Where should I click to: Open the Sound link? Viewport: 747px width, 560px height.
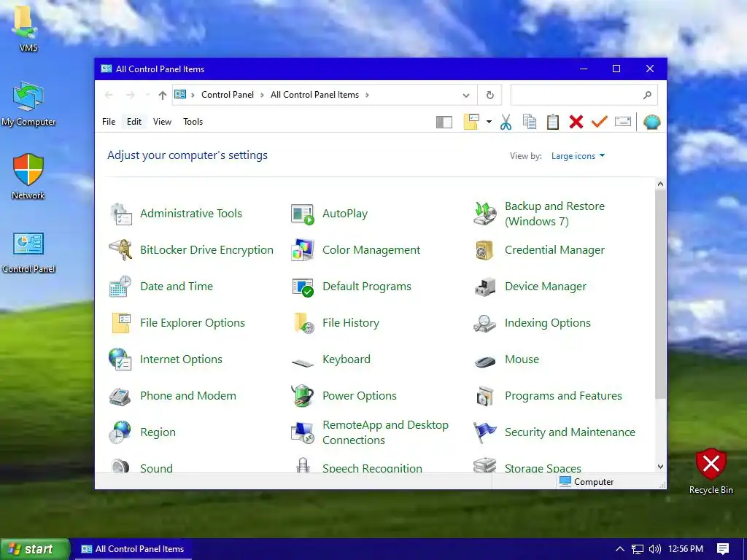156,468
